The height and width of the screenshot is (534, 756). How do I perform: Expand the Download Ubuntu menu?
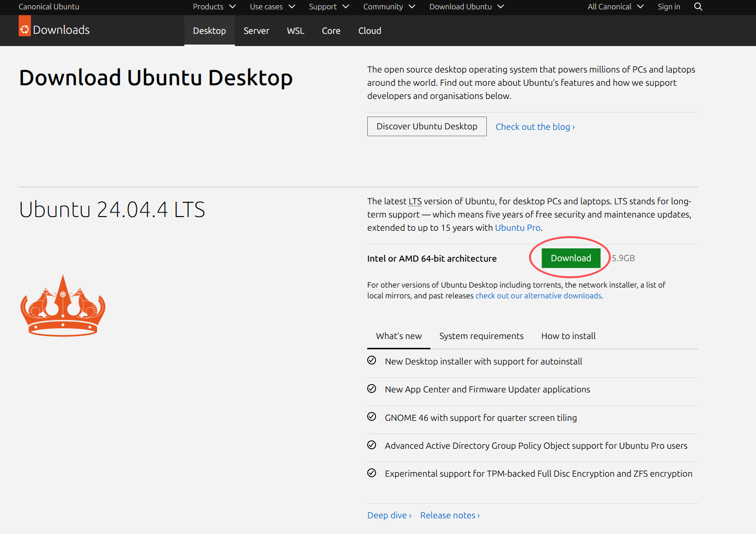coord(466,7)
